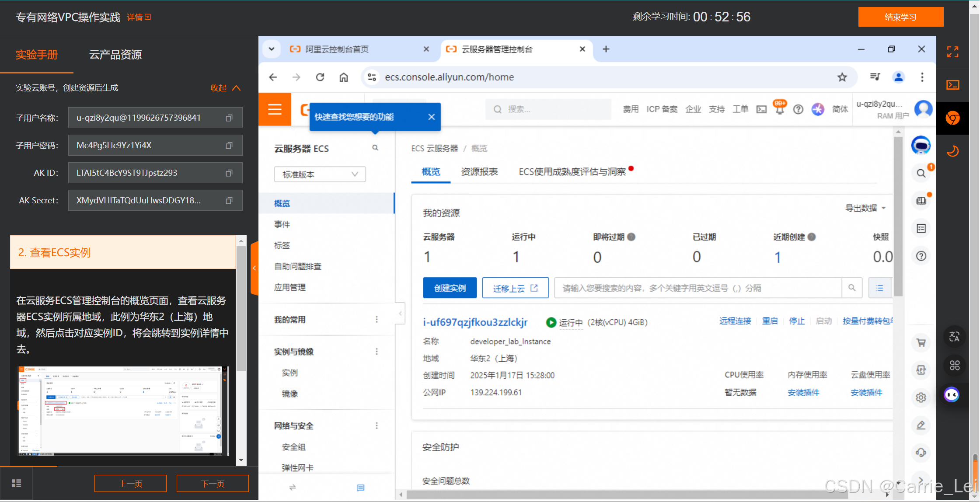980x502 pixels.
Task: Click the 结束学习 button
Action: (900, 17)
